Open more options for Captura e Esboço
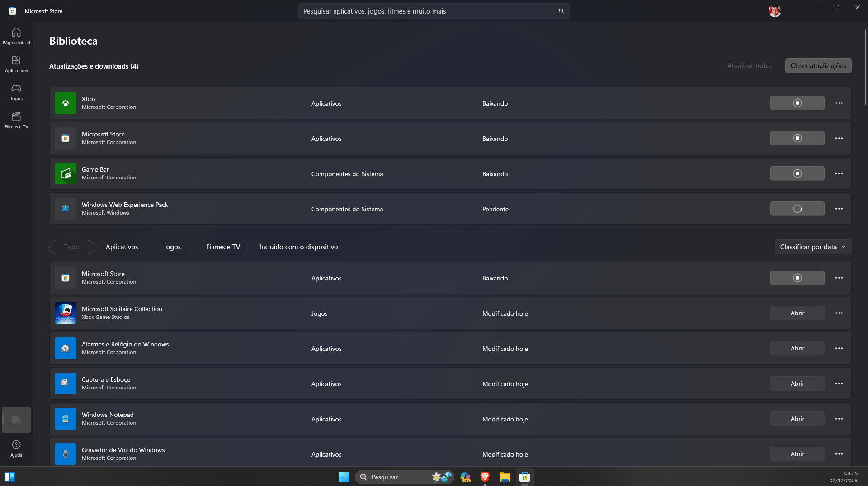868x486 pixels. [x=839, y=383]
